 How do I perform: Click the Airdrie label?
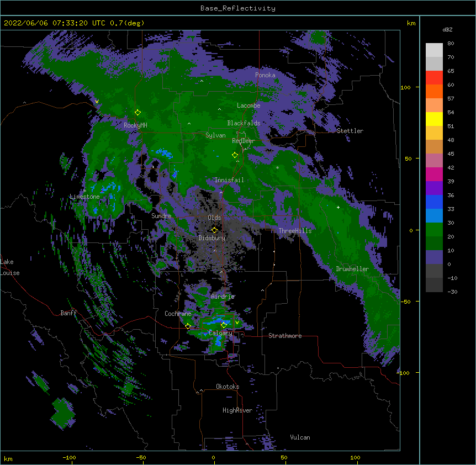[x=223, y=297]
